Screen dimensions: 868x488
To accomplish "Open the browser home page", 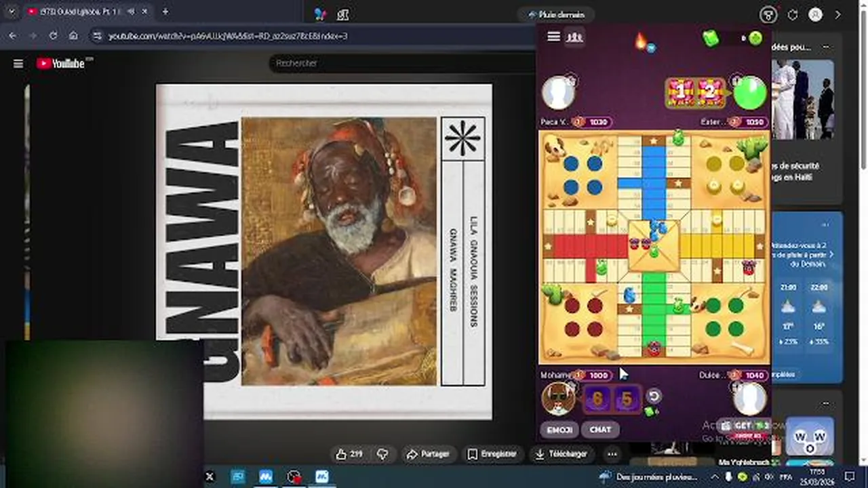I will click(x=73, y=35).
